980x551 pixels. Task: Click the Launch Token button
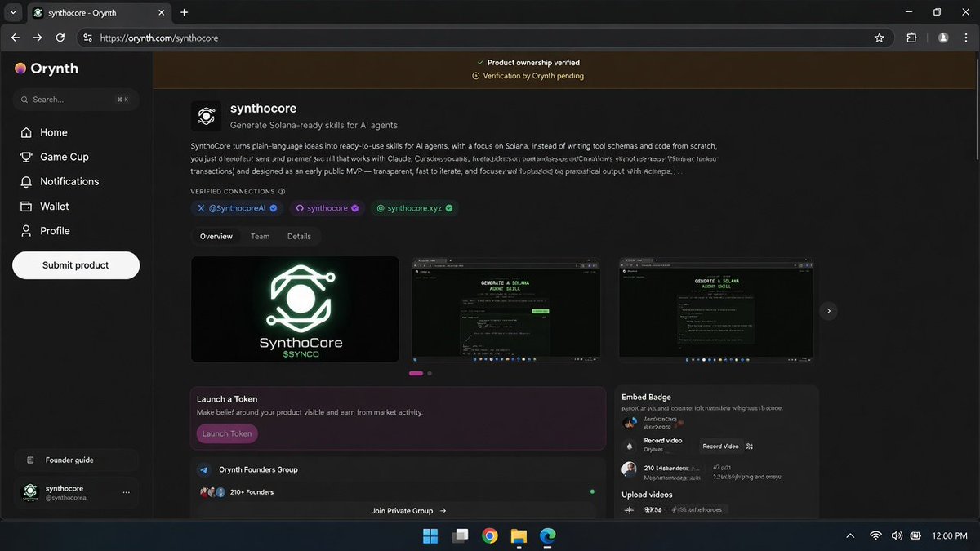[227, 433]
